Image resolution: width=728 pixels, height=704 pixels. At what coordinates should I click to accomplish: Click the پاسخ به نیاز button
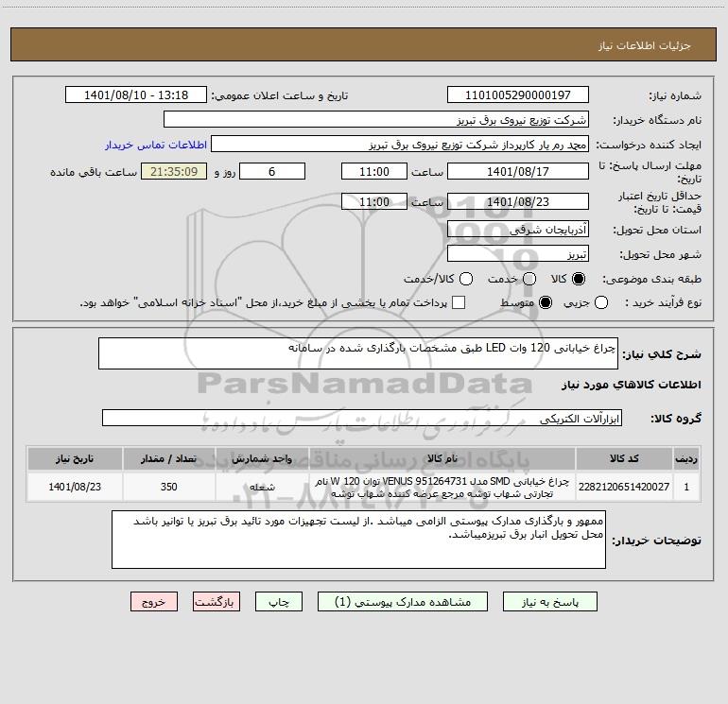(x=549, y=601)
